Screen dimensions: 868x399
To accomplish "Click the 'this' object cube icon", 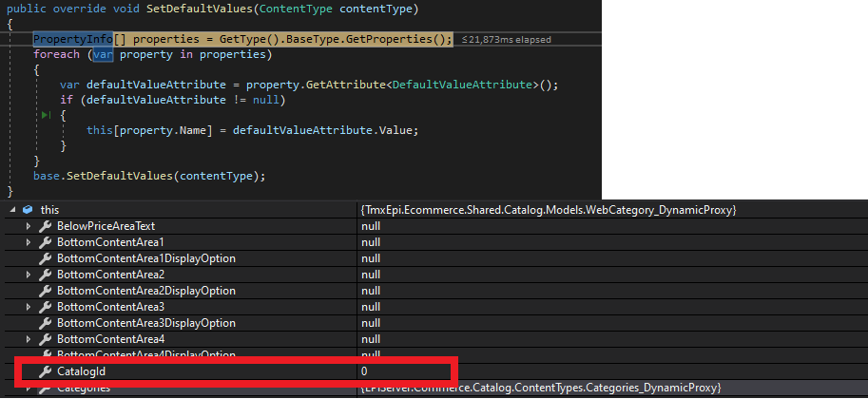I will click(28, 210).
